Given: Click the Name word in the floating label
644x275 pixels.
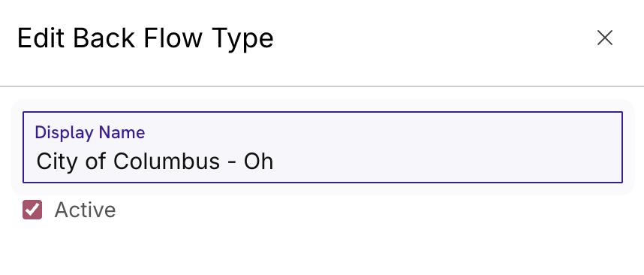Looking at the screenshot, I should click(122, 132).
